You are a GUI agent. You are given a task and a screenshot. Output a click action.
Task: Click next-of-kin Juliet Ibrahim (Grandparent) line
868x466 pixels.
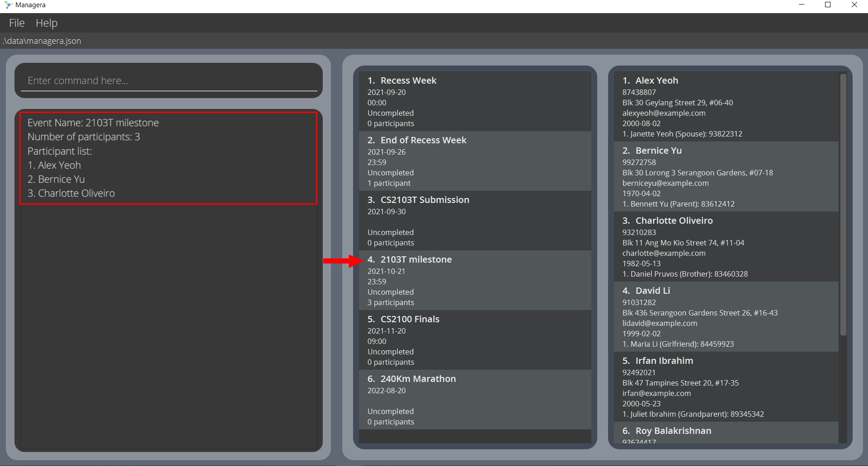click(x=693, y=414)
